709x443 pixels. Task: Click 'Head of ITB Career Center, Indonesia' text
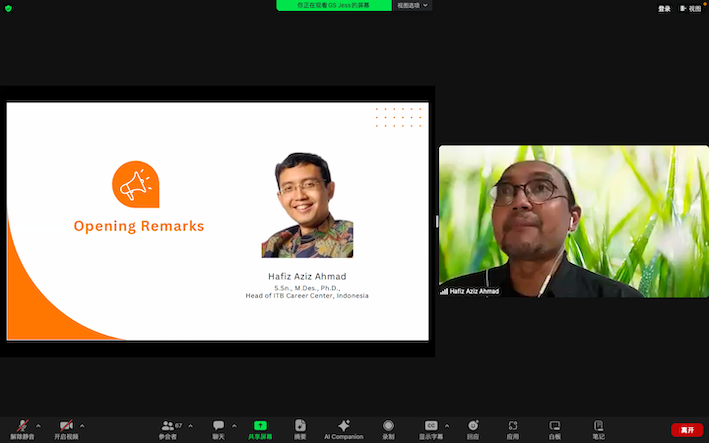click(x=307, y=296)
